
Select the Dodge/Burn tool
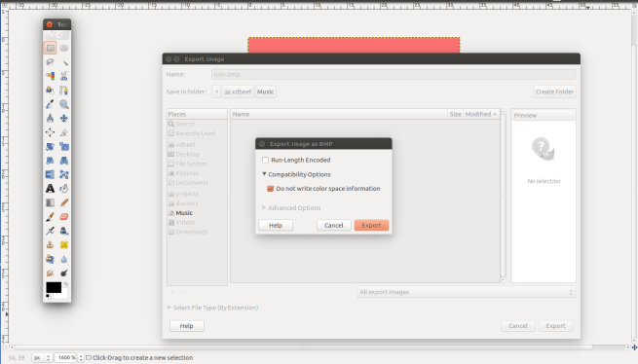click(x=64, y=273)
